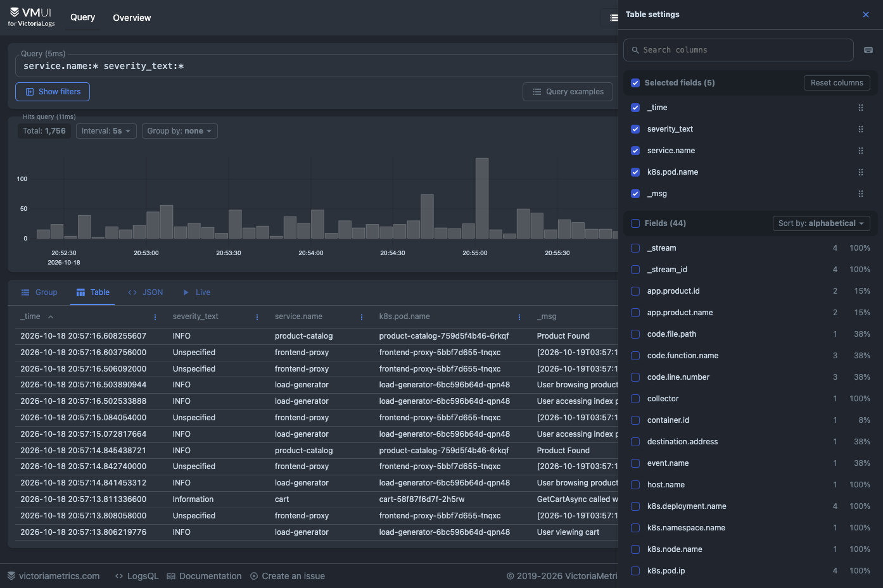Viewport: 883px width, 588px height.
Task: Open the severity_text column options menu
Action: tap(257, 317)
